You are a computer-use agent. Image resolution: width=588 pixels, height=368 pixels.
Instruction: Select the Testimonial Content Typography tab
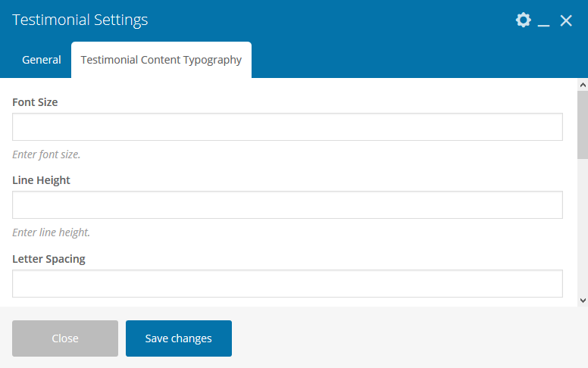[x=161, y=60]
